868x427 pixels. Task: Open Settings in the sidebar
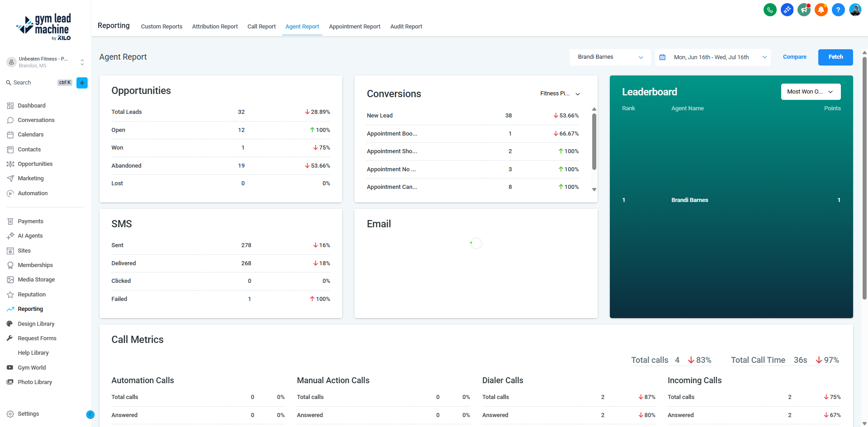click(x=28, y=414)
